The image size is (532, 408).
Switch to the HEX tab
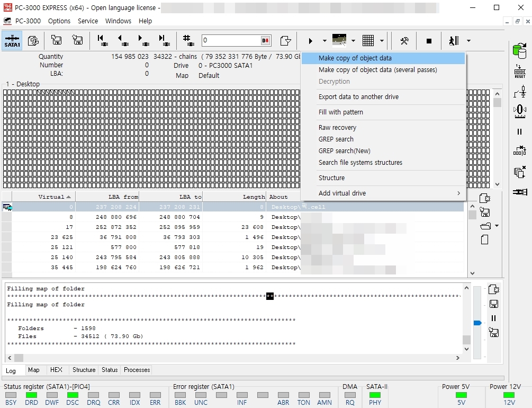pos(56,370)
